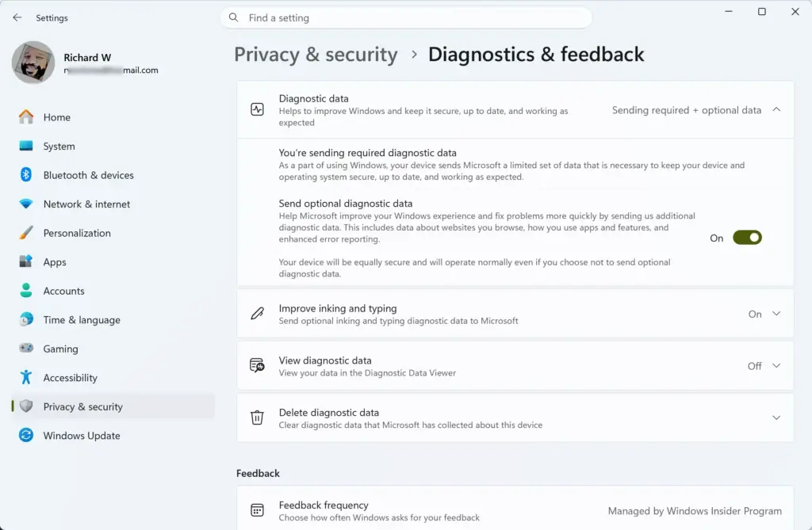Viewport: 812px width, 530px height.
Task: Click the Bluetooth icon in sidebar
Action: pyautogui.click(x=26, y=175)
